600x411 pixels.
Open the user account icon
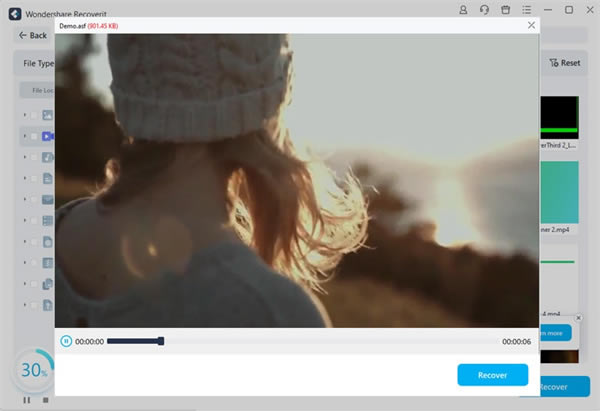(x=463, y=10)
